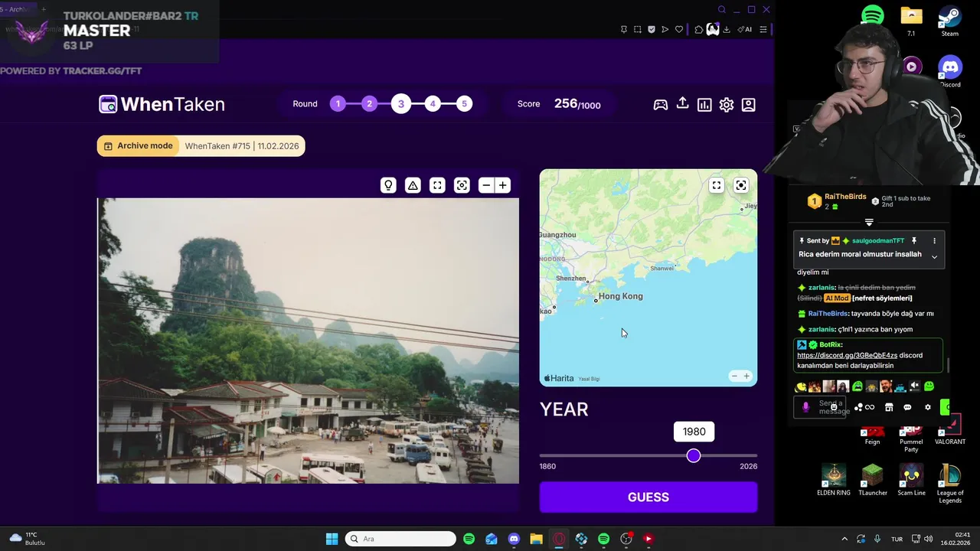Zoom in the photo with the plus button
The height and width of the screenshot is (551, 980).
tap(503, 185)
